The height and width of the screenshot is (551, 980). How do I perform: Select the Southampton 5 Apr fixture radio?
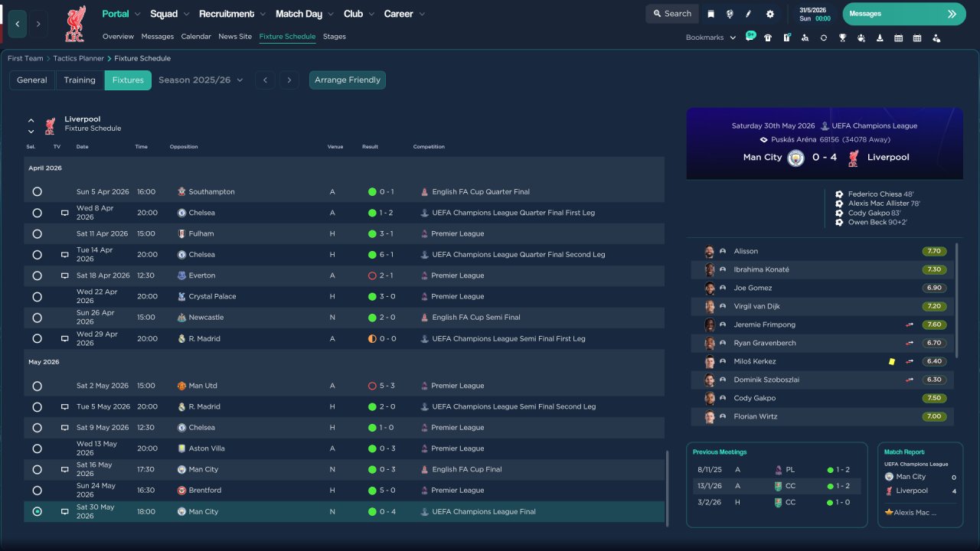pyautogui.click(x=37, y=192)
